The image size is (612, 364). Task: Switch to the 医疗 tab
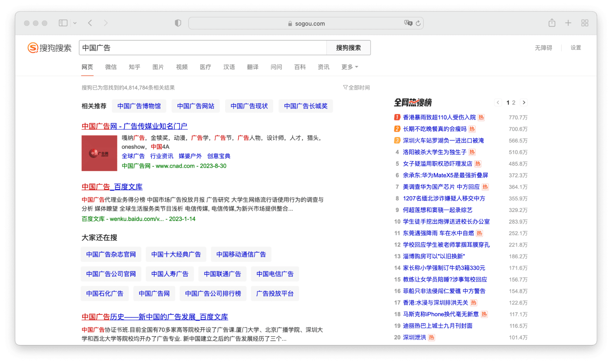pos(205,67)
